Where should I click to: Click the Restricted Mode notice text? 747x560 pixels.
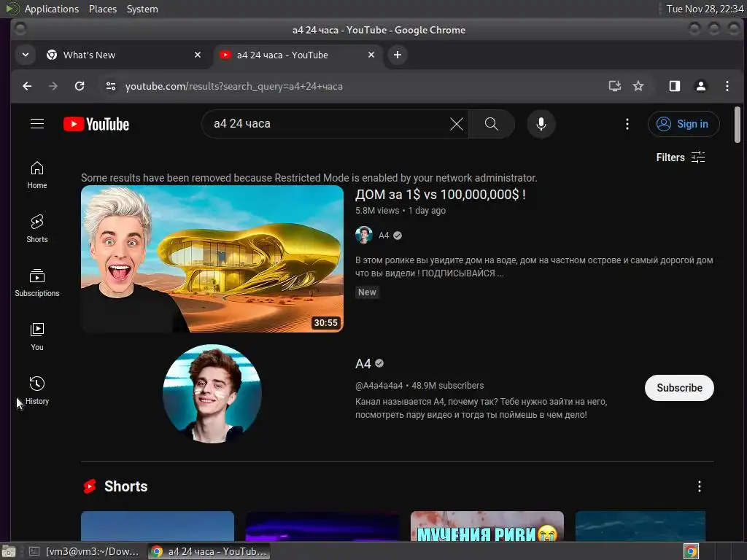(x=309, y=178)
